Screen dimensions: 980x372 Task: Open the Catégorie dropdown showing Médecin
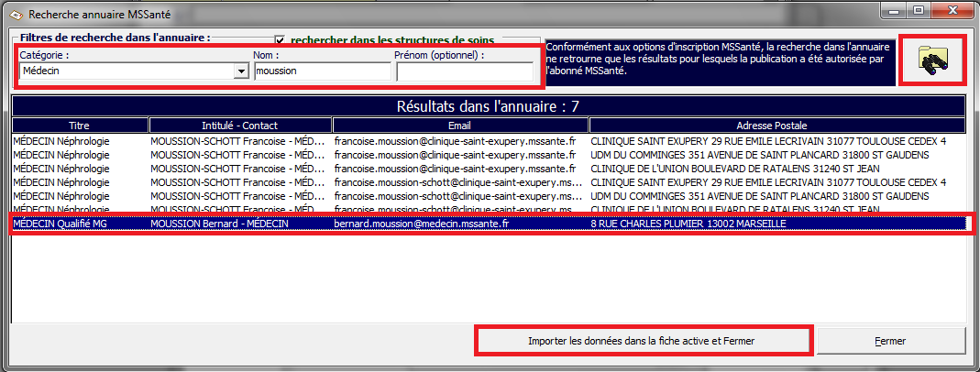click(241, 71)
